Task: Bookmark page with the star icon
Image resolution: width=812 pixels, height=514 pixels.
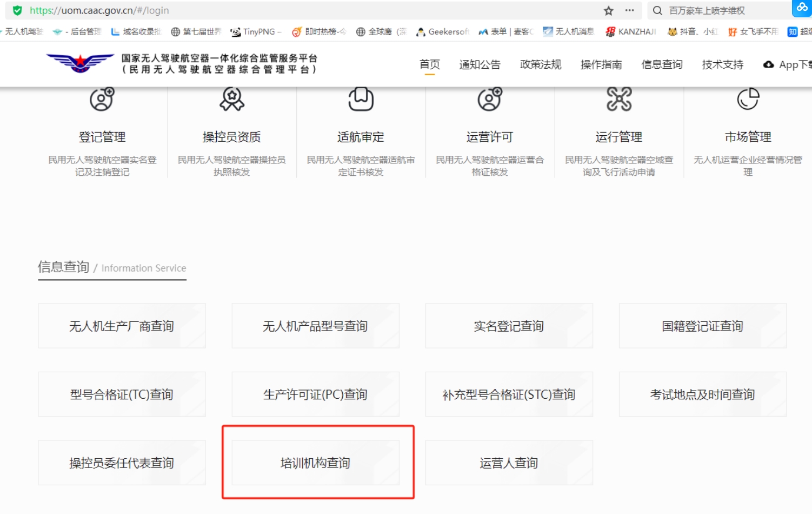Action: [x=609, y=11]
